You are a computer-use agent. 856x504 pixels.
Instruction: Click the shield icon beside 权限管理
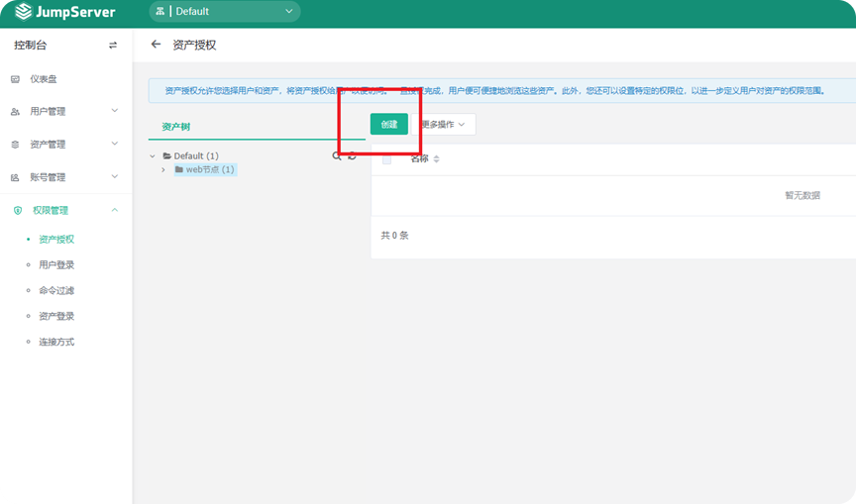point(18,211)
